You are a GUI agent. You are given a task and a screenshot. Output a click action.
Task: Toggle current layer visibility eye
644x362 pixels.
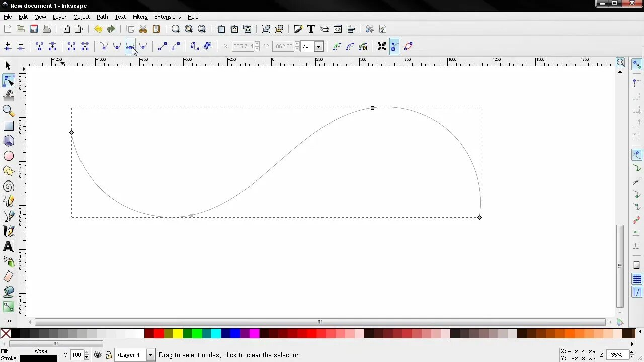[98, 355]
